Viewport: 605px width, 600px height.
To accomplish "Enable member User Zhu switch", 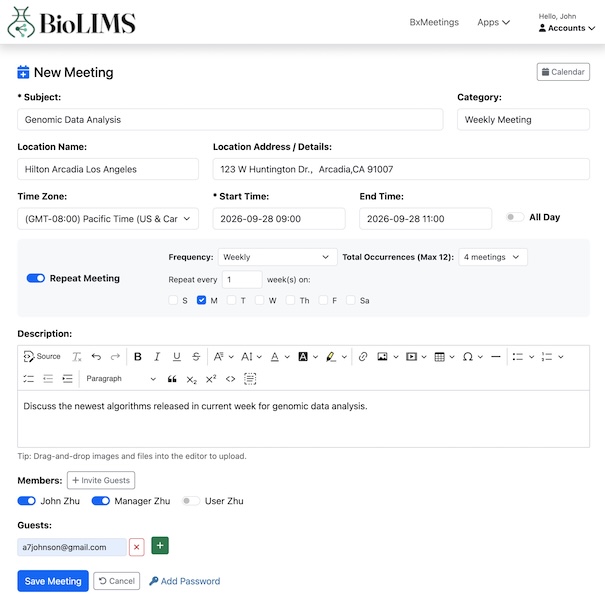I will (x=191, y=501).
